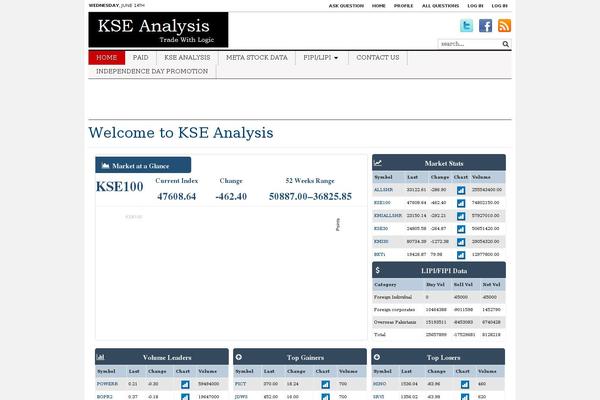600x400 pixels.
Task: Click 52 weeks range 50887.00–36825.85
Action: (310, 196)
